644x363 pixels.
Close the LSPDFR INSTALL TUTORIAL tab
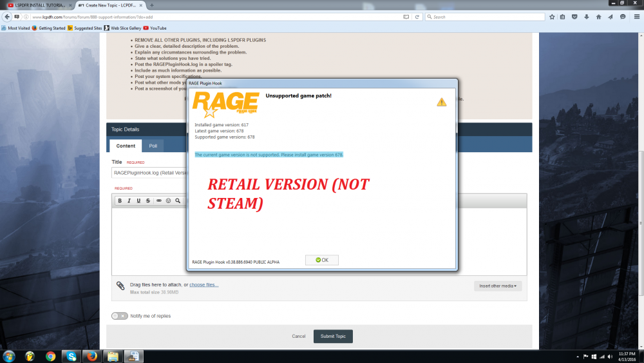pos(70,5)
